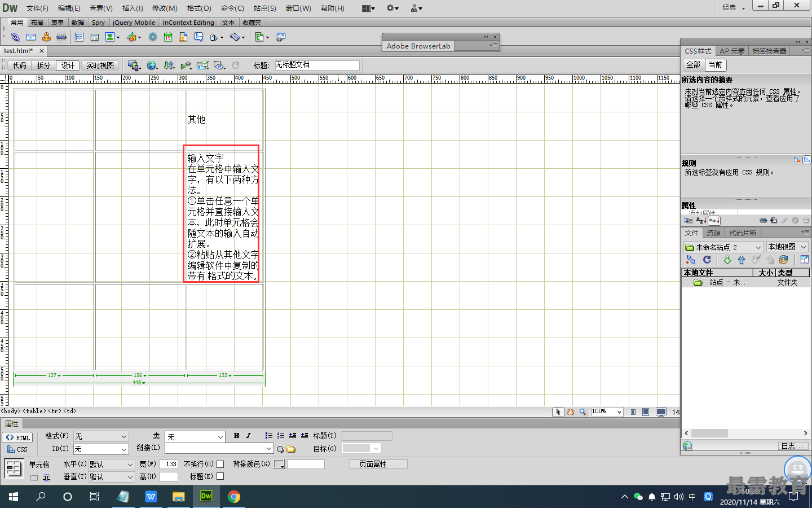Switch to 拆分 (Split) view

(43, 65)
